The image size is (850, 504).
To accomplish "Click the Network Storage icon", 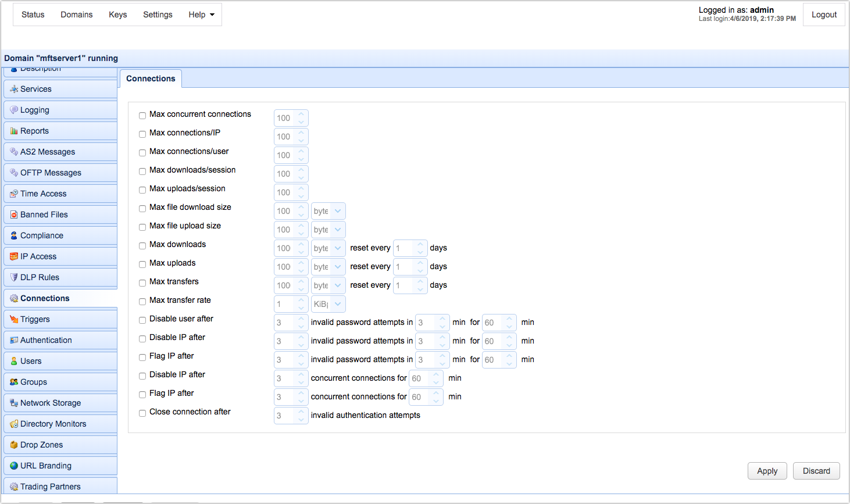I will pos(13,402).
